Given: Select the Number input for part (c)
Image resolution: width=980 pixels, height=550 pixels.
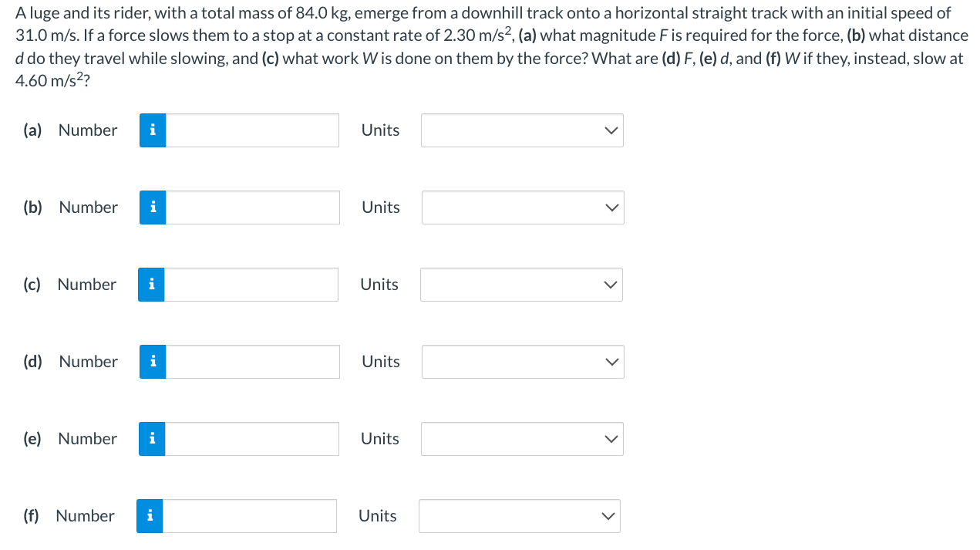Looking at the screenshot, I should click(x=251, y=285).
